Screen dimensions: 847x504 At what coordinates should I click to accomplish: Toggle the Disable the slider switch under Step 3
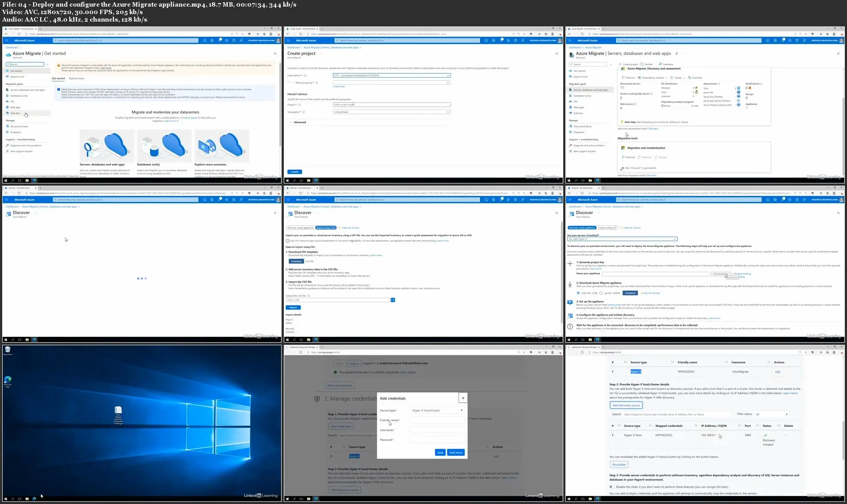pyautogui.click(x=612, y=487)
